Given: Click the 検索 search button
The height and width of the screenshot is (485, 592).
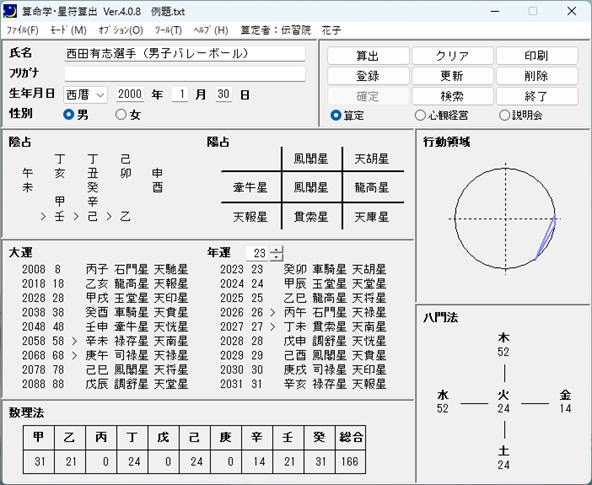Looking at the screenshot, I should [452, 96].
